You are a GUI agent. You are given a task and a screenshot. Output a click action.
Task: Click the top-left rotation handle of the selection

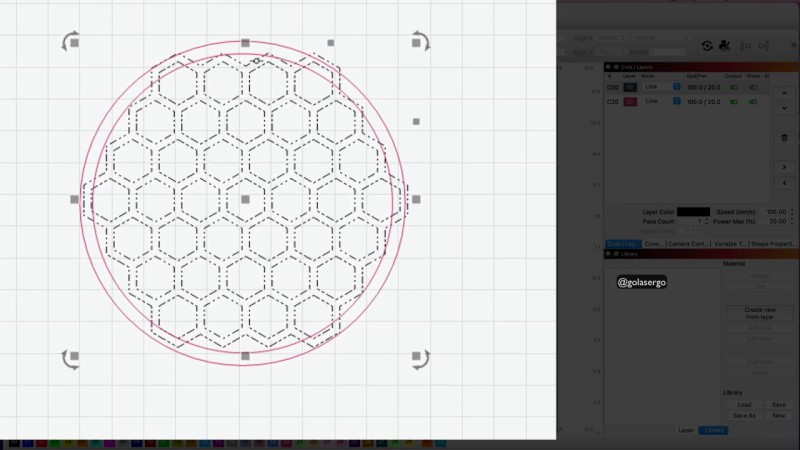tap(70, 41)
